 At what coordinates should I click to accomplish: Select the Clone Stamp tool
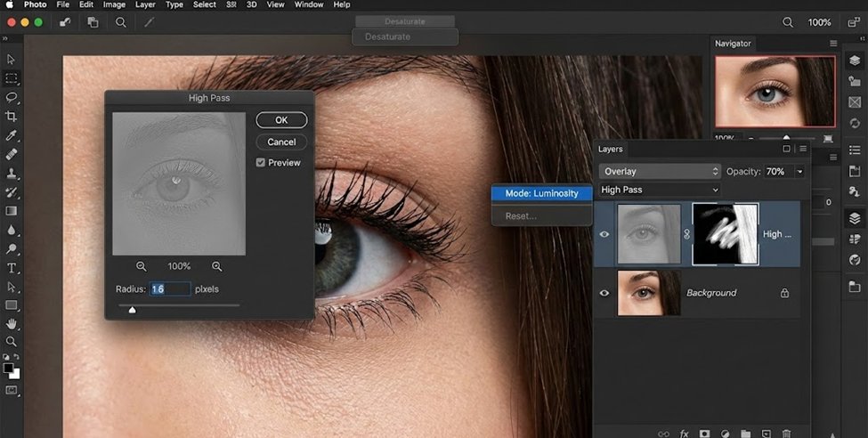[x=11, y=174]
